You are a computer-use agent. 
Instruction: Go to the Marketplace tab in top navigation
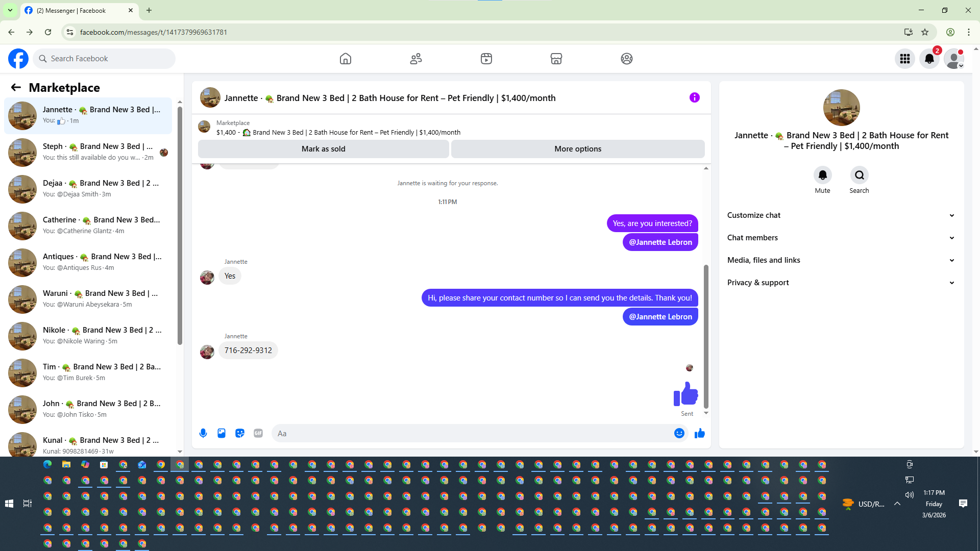[x=556, y=59]
